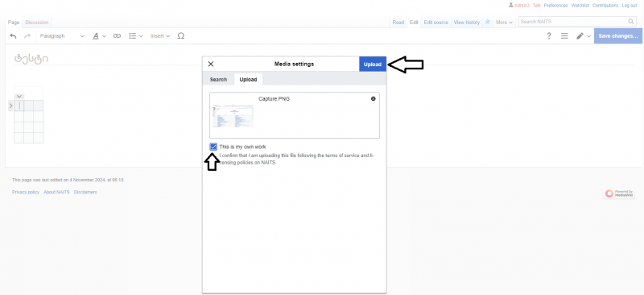644x295 pixels.
Task: Open the page options hamburger menu
Action: click(564, 36)
